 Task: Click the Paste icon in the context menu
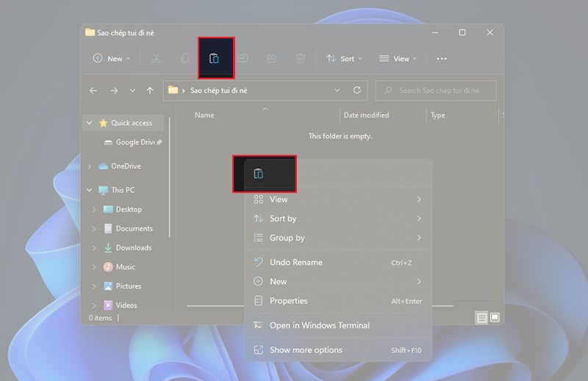click(258, 174)
